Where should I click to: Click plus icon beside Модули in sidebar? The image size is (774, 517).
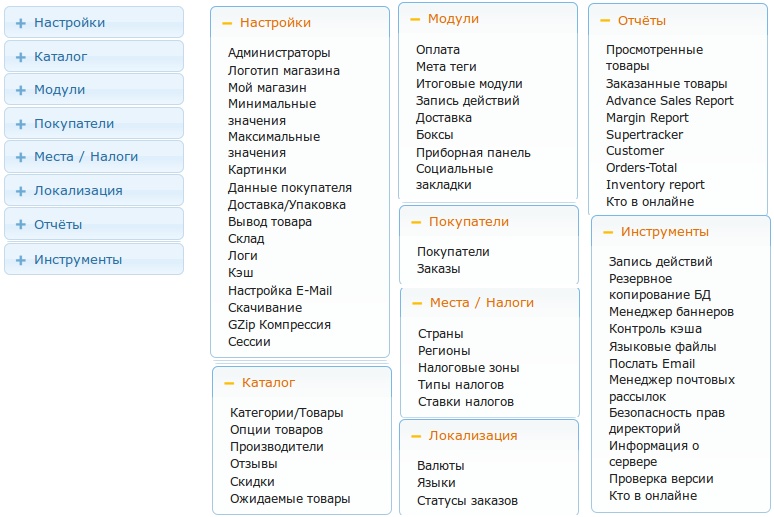20,90
